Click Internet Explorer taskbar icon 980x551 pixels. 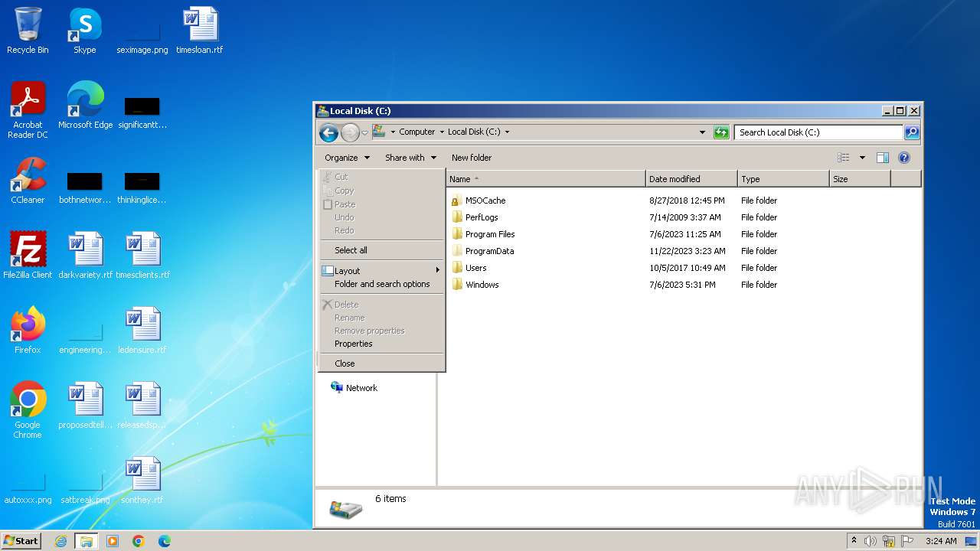[61, 541]
